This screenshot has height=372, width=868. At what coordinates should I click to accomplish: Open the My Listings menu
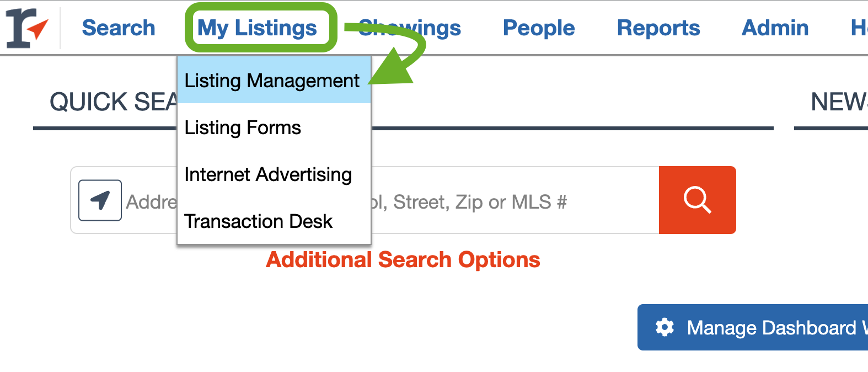click(260, 28)
